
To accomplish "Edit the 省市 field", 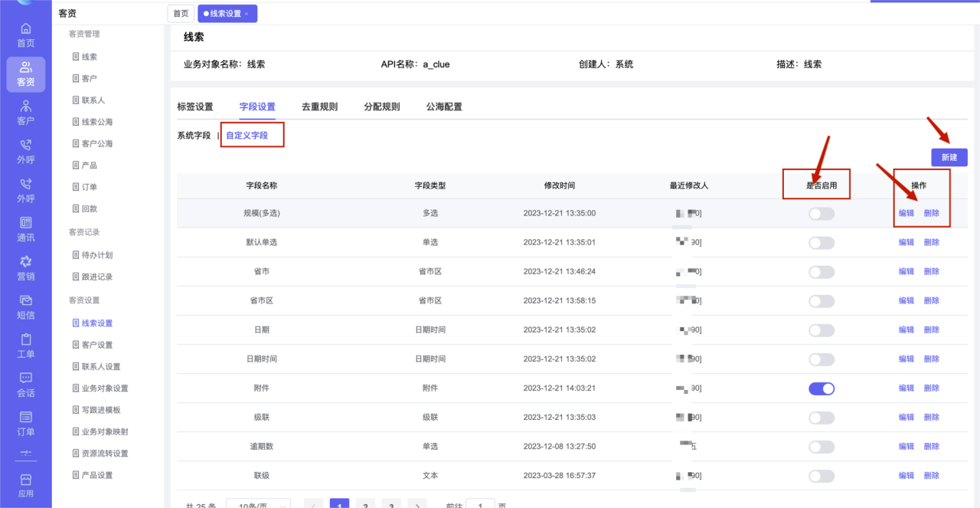I will click(x=906, y=271).
